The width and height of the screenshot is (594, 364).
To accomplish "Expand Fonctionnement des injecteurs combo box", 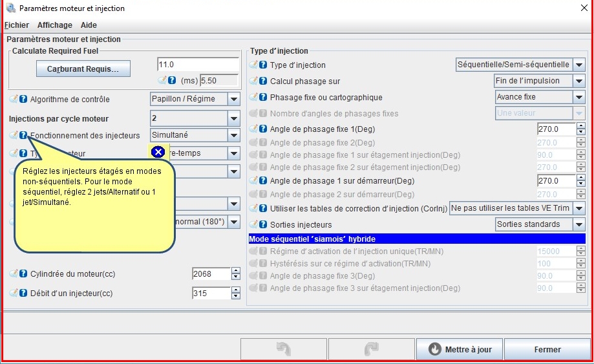I will [233, 135].
